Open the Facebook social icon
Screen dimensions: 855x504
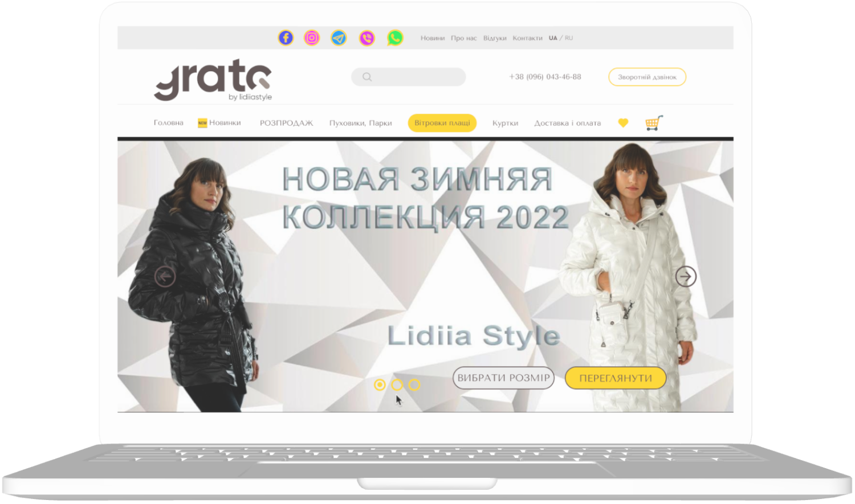click(x=286, y=38)
